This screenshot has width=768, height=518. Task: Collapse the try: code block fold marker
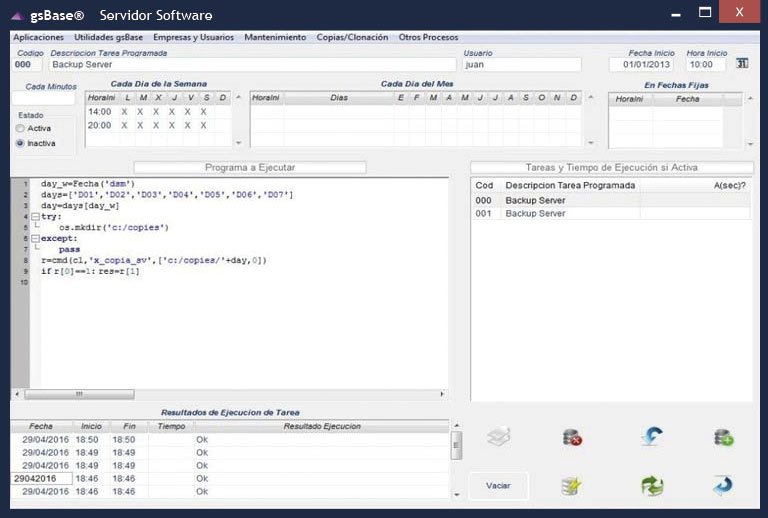click(35, 216)
